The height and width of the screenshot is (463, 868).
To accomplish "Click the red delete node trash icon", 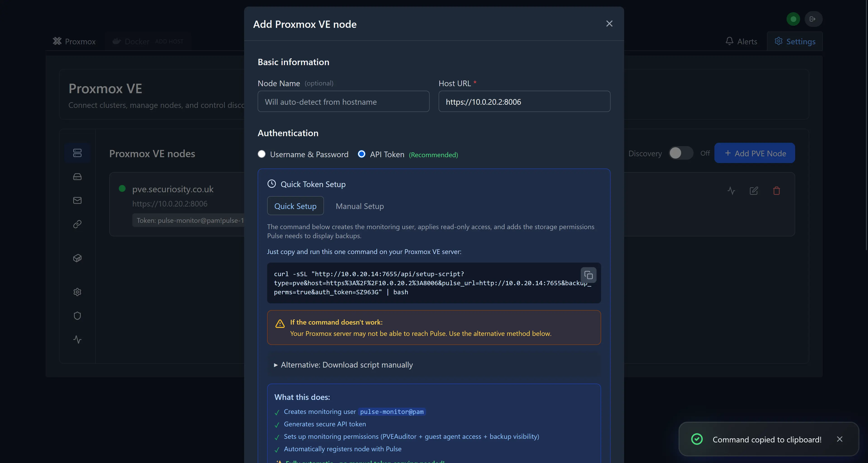I will click(776, 191).
